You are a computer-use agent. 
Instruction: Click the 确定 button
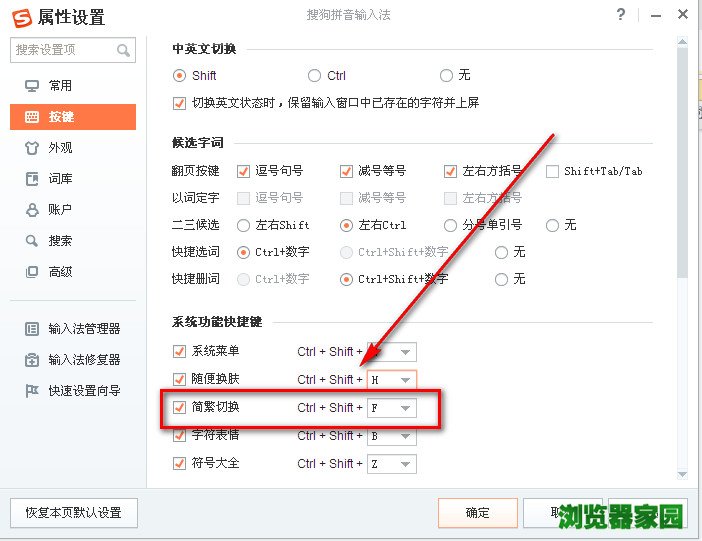[478, 513]
